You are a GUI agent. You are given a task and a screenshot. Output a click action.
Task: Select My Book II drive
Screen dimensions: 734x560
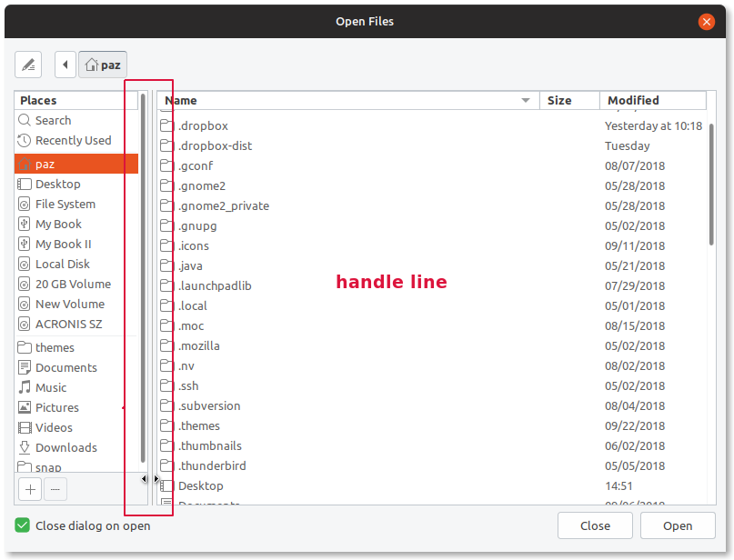pyautogui.click(x=76, y=244)
